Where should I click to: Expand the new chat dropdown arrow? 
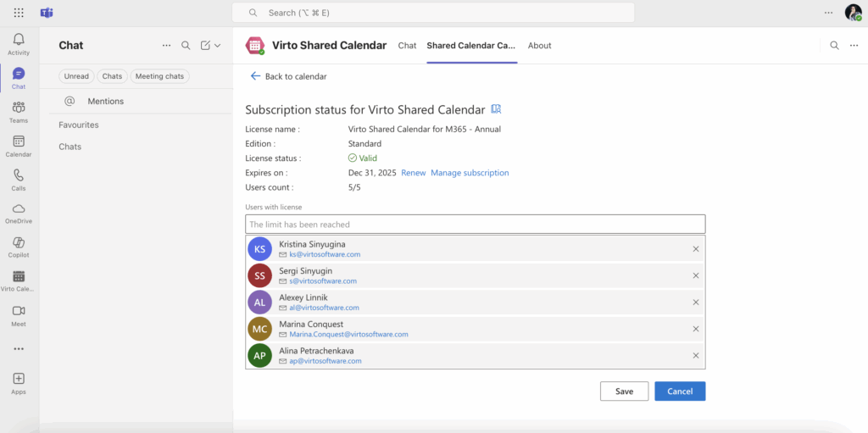pyautogui.click(x=218, y=46)
